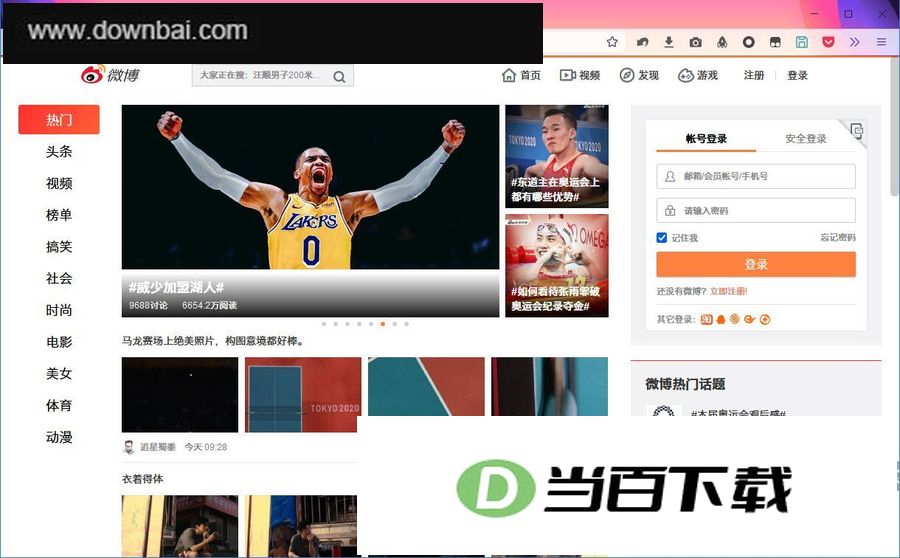900x558 pixels.
Task: Save page to Pocket icon
Action: tap(828, 42)
